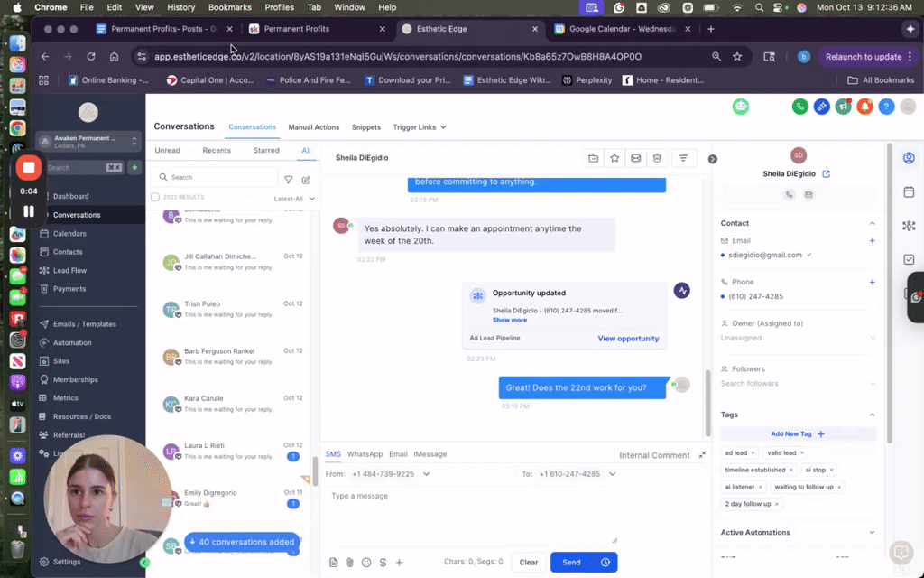The image size is (924, 578).
Task: Open the Chrome Bookmarks menu
Action: point(230,7)
